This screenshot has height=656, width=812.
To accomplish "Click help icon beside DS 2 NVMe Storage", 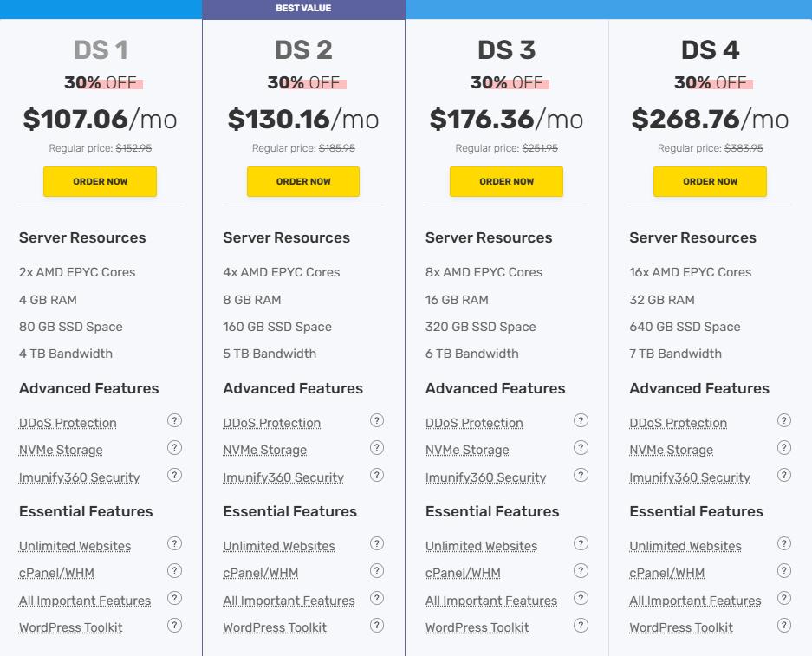I will tap(377, 448).
